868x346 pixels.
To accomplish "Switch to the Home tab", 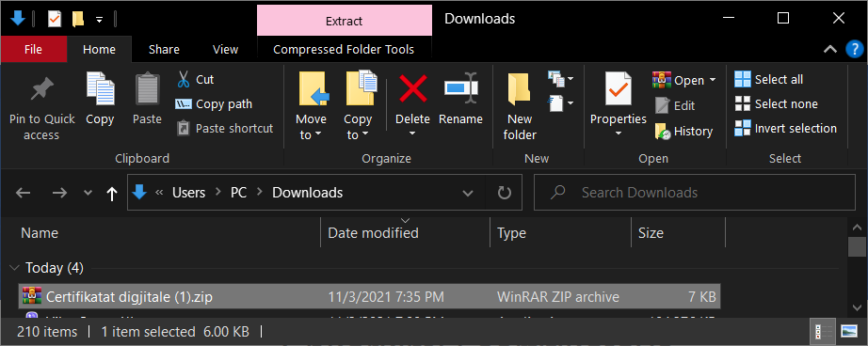I will 99,49.
